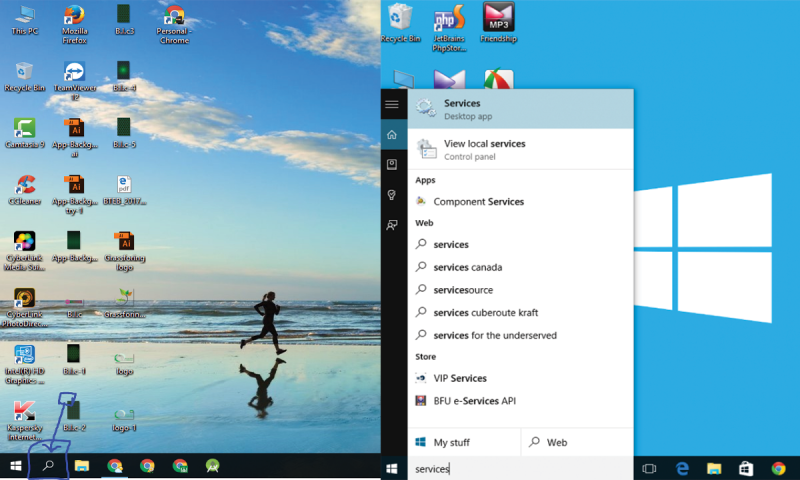Viewport: 800px width, 480px height.
Task: Select the B.I.c-4 desktop file
Action: 124,77
